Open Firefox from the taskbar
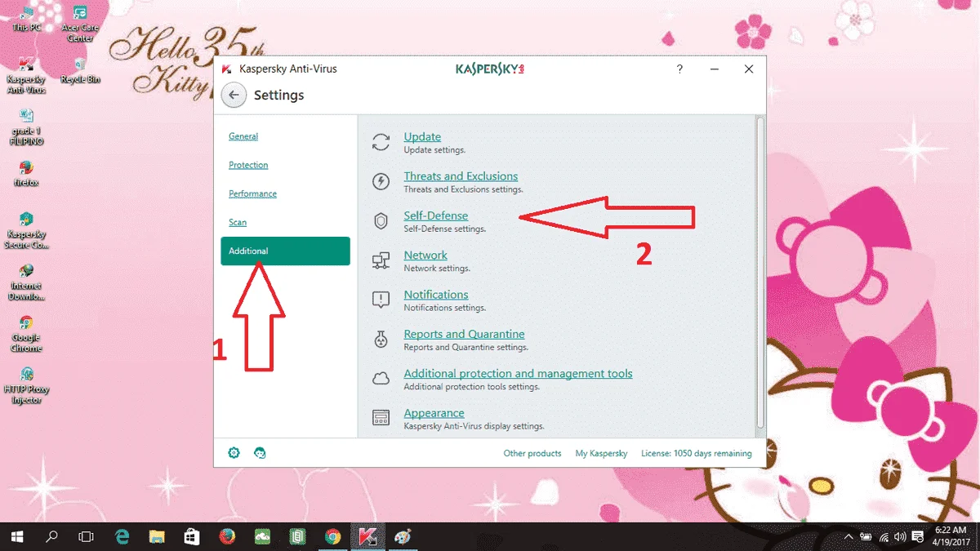 (x=227, y=536)
